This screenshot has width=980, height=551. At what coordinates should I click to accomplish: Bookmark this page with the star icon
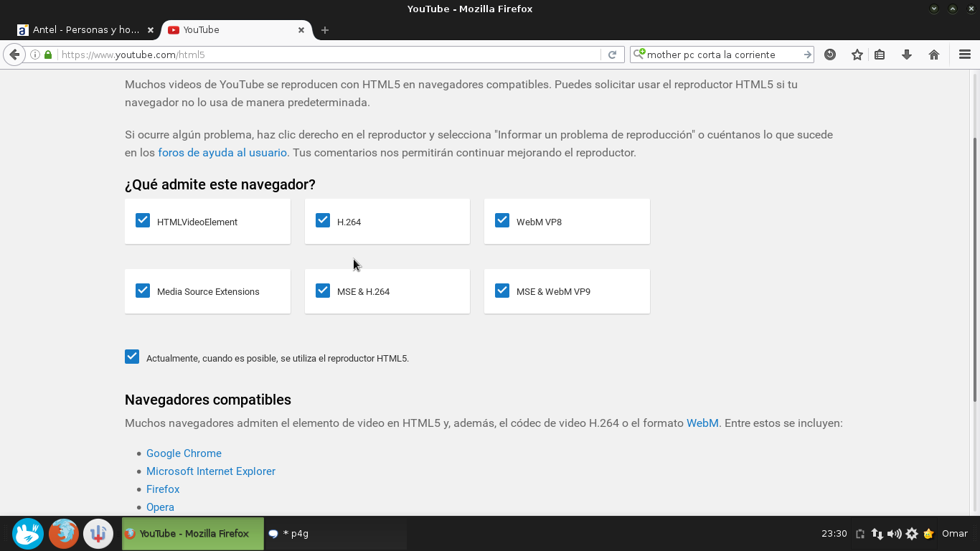pyautogui.click(x=857, y=55)
